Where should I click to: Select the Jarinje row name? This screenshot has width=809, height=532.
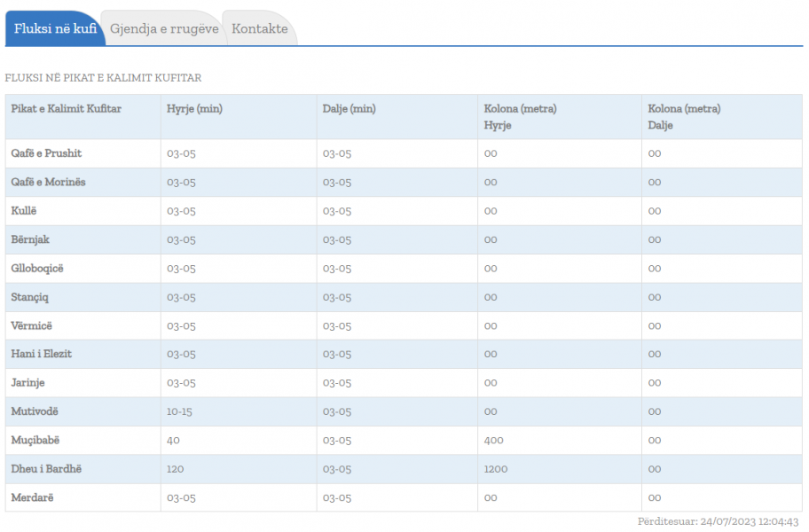27,382
